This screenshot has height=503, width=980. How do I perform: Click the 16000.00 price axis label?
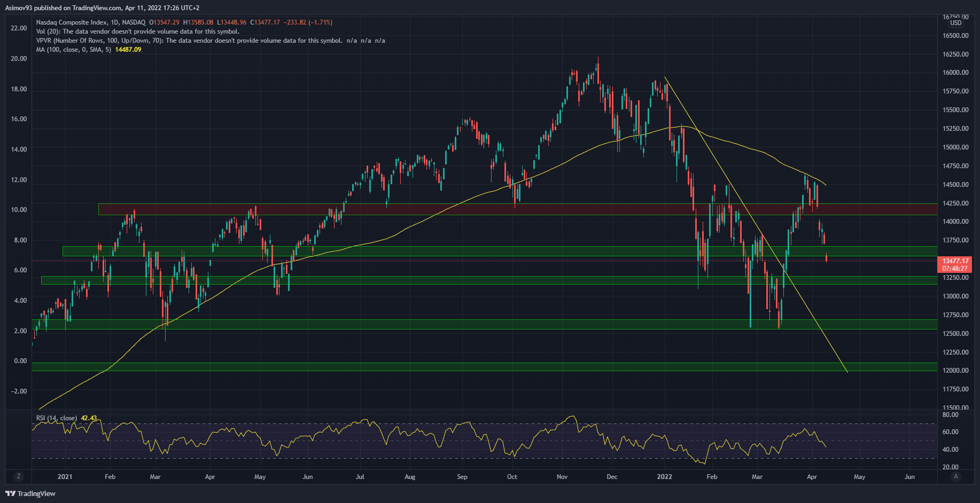(x=955, y=73)
